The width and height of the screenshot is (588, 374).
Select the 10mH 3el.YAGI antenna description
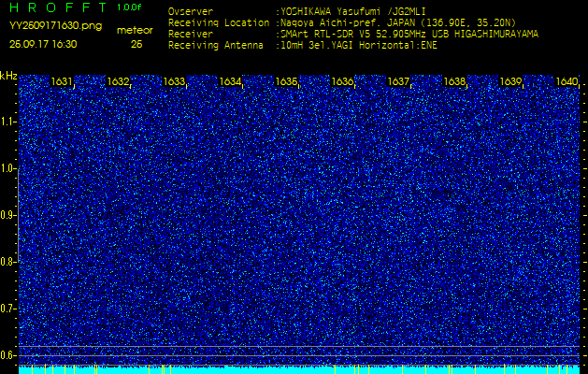coord(358,46)
